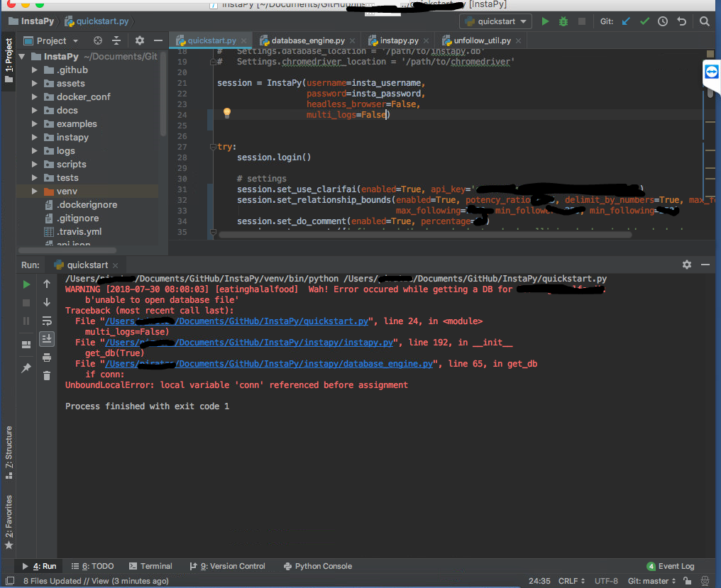Toggle soft-wrap in Run console

tap(47, 321)
